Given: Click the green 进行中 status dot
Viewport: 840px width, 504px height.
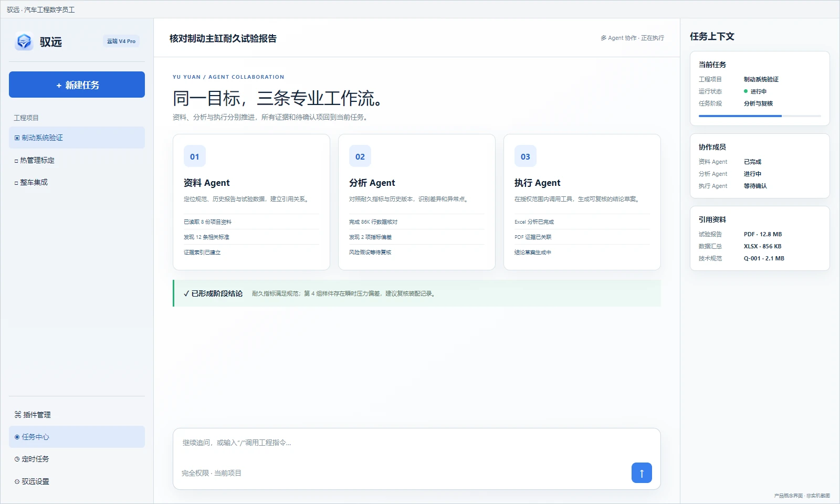Looking at the screenshot, I should (x=745, y=91).
